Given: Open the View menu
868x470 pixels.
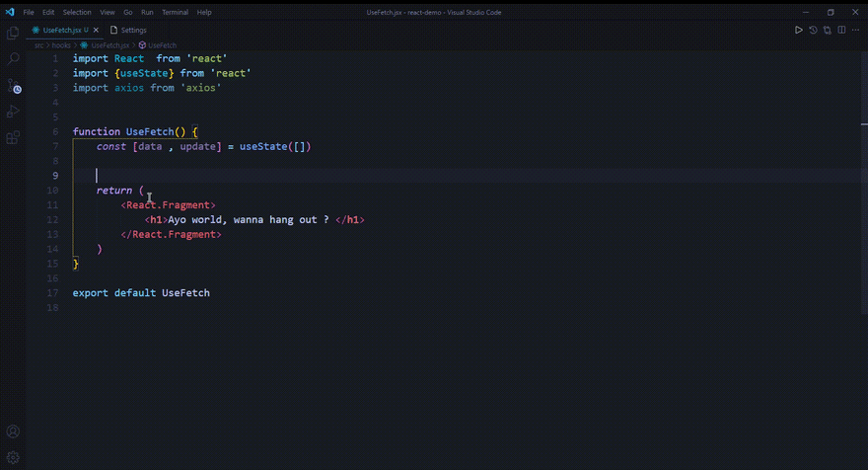Looking at the screenshot, I should tap(108, 12).
